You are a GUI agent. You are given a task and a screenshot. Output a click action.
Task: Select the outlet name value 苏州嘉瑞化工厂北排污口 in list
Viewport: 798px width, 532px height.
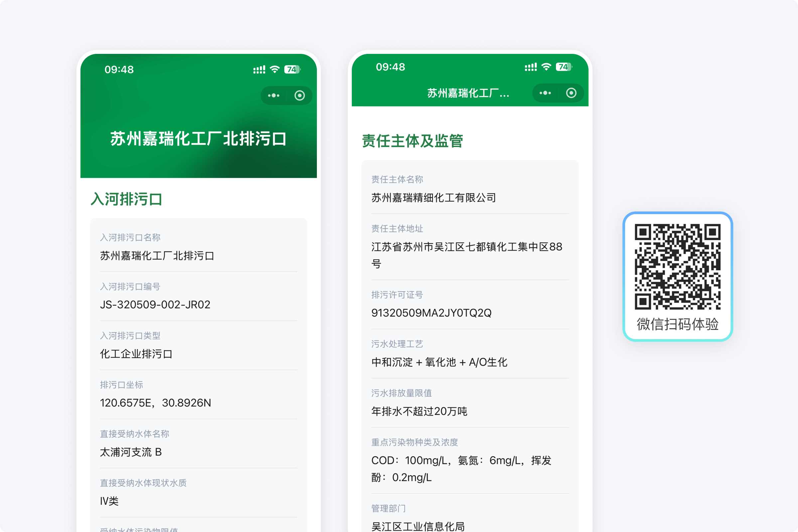[157, 256]
